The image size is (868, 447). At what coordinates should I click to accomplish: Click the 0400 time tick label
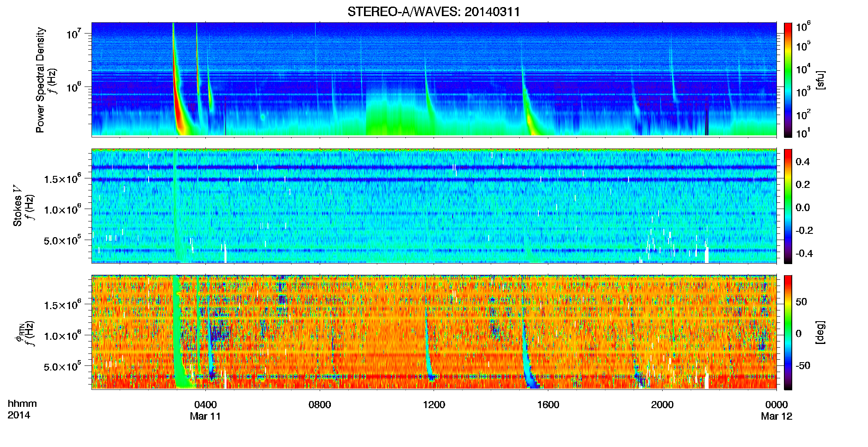tap(205, 404)
